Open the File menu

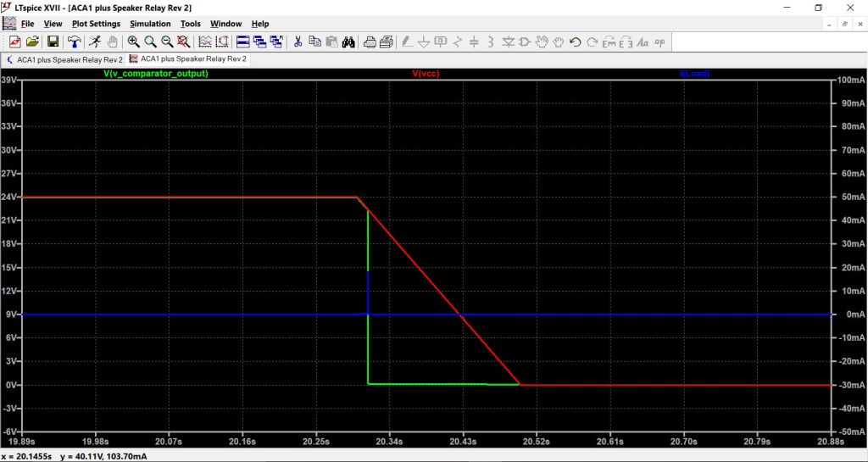click(x=28, y=24)
